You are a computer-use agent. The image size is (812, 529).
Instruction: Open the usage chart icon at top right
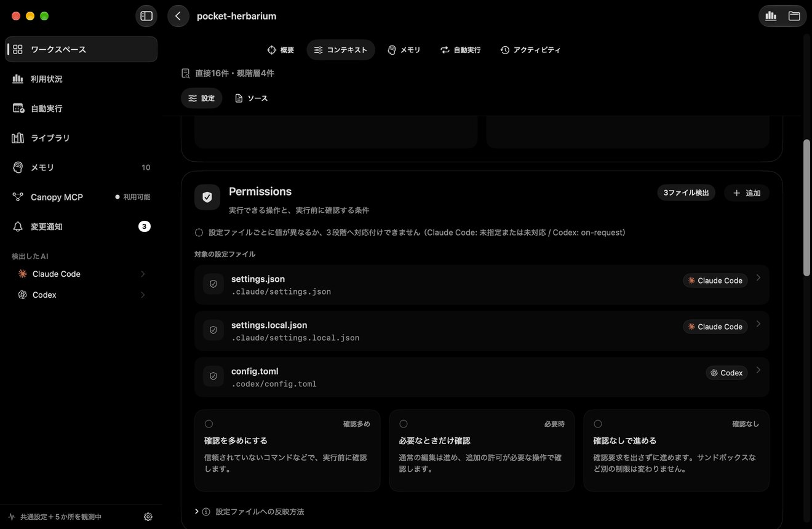pyautogui.click(x=771, y=16)
